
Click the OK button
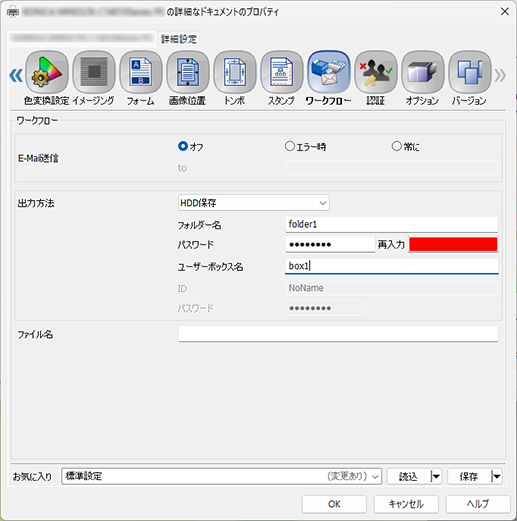click(x=334, y=504)
